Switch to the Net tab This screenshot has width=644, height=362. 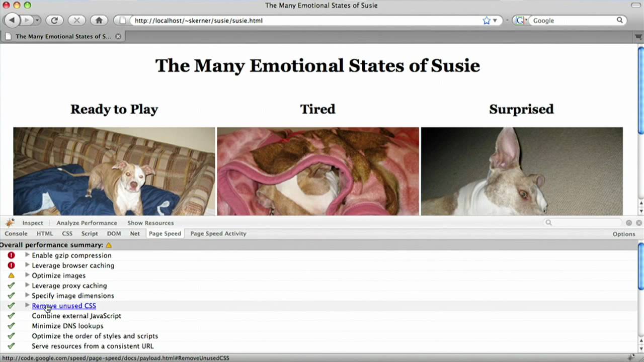[135, 234]
